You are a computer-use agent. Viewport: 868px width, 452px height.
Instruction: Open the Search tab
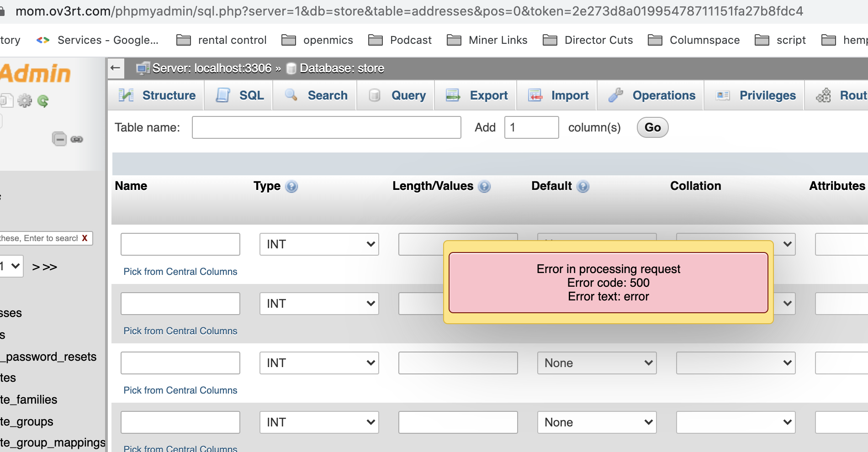click(x=315, y=95)
